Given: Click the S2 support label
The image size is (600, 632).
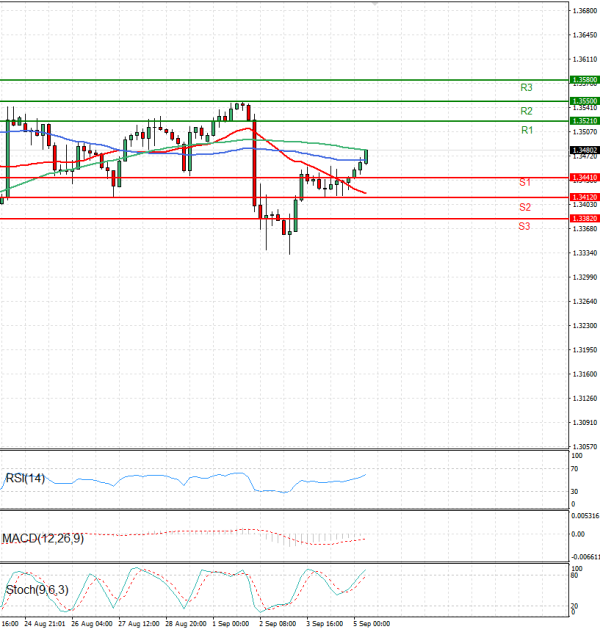Looking at the screenshot, I should 524,207.
